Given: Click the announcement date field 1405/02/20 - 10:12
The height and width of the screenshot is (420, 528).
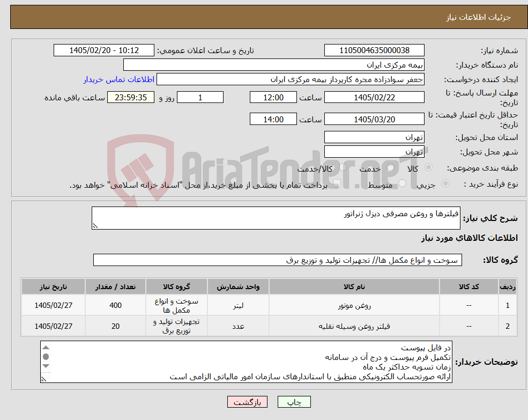Looking at the screenshot, I should coord(103,50).
